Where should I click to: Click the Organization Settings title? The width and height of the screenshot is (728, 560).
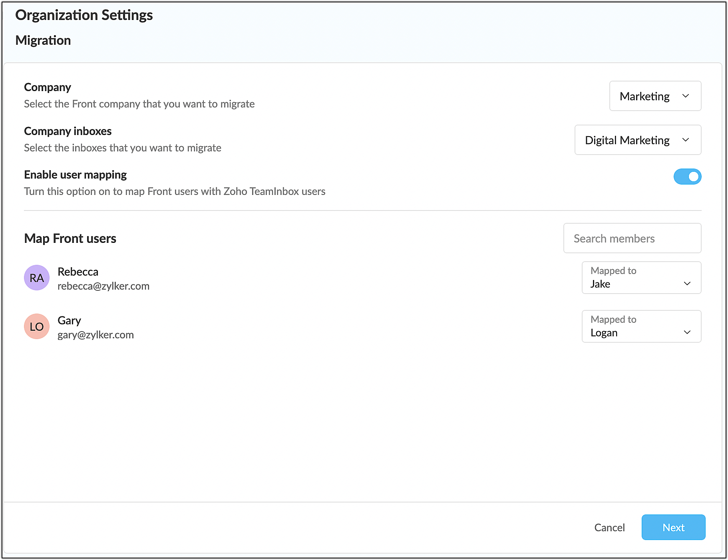pos(84,15)
